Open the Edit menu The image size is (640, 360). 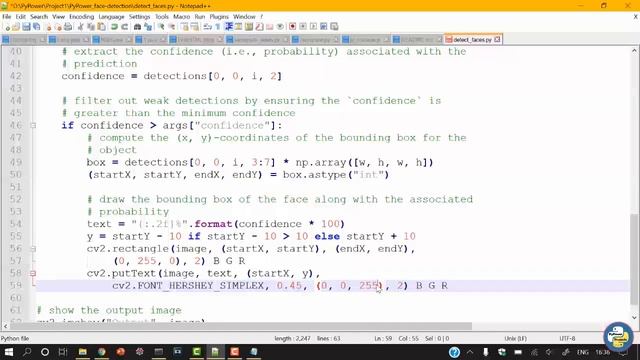20,17
